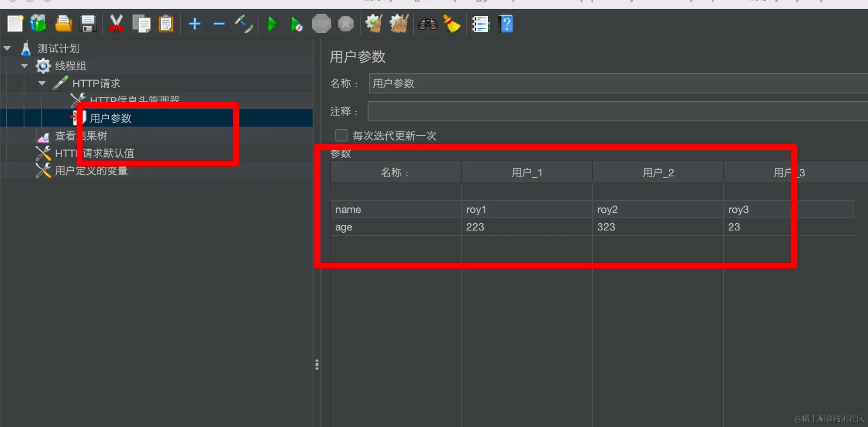This screenshot has width=868, height=427.
Task: Click the empty 注释 comment field
Action: click(617, 111)
